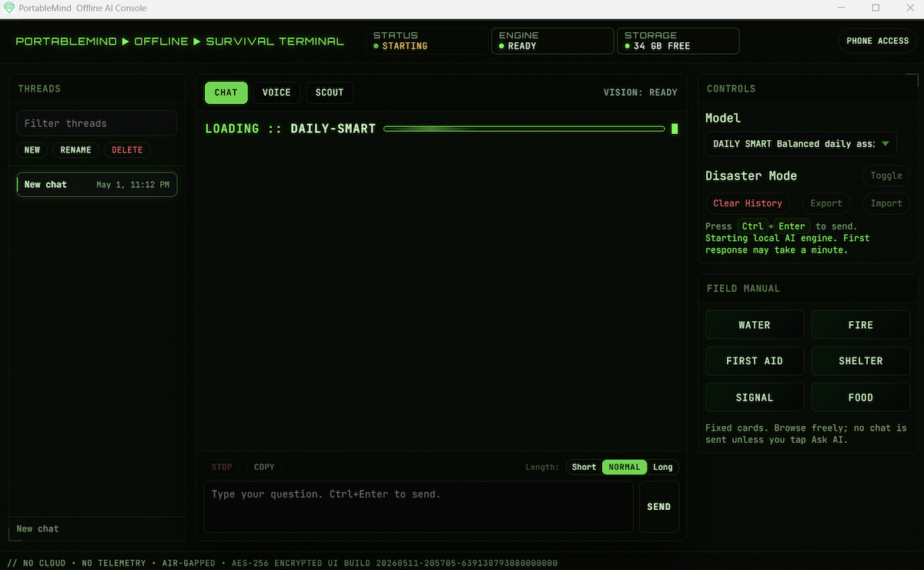Open the FIRE field manual card
This screenshot has height=570, width=924.
[861, 325]
